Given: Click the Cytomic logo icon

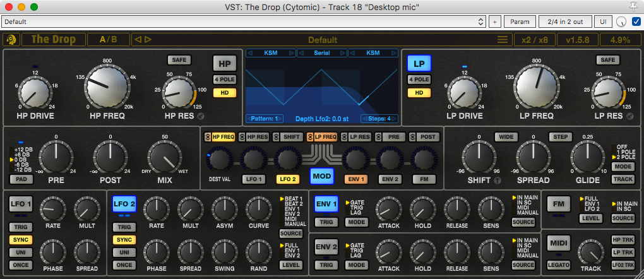Looking at the screenshot, I should pos(11,39).
